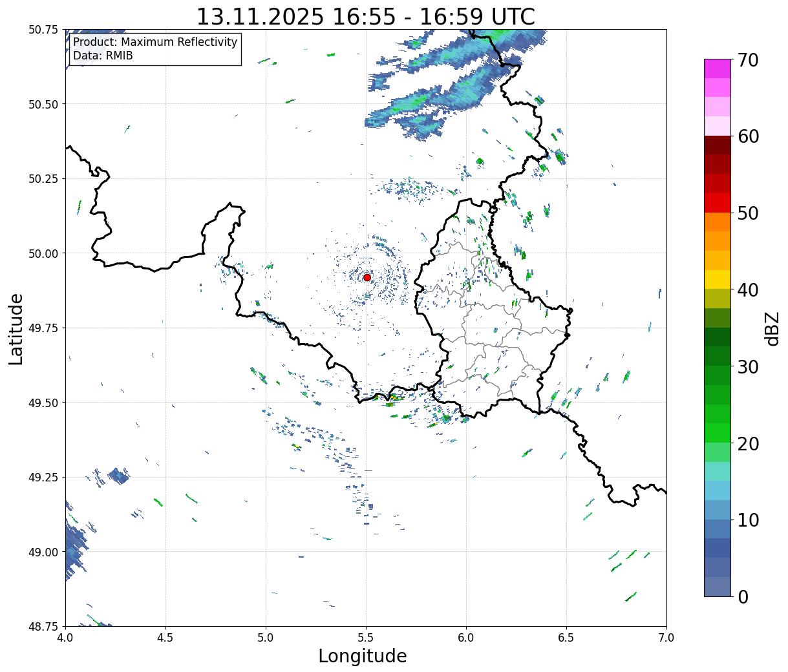Click the red radar location marker
The image size is (788, 672).
click(367, 277)
